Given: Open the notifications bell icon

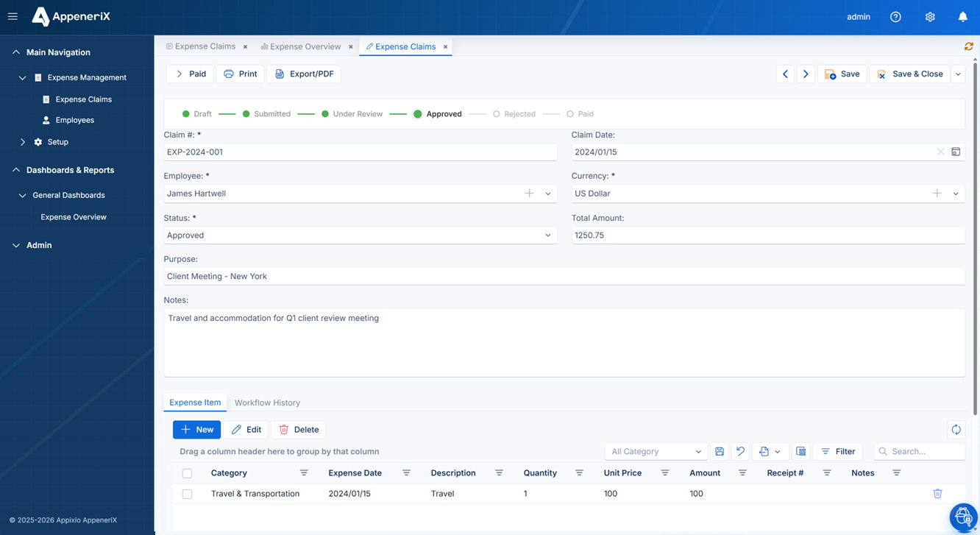Looking at the screenshot, I should pyautogui.click(x=962, y=17).
